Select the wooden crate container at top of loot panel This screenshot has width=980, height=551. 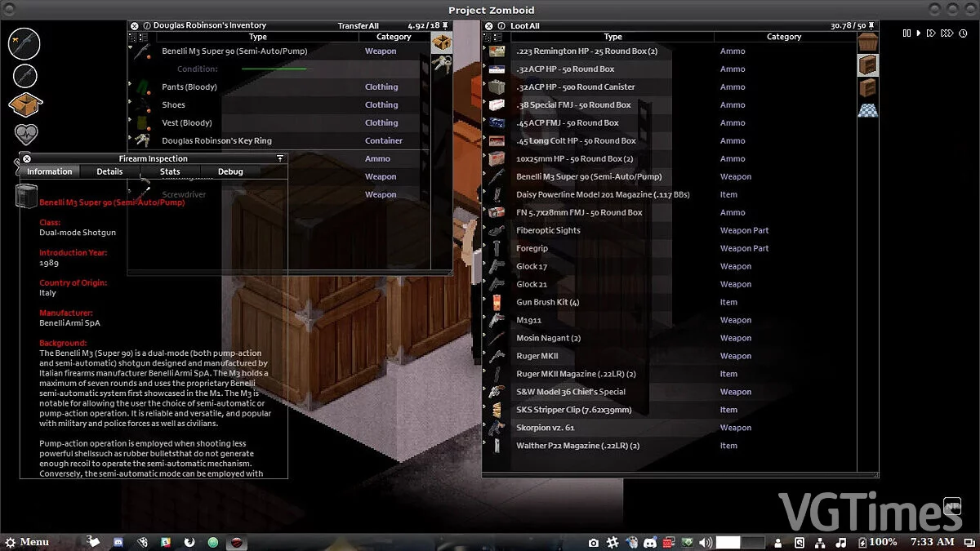click(x=868, y=42)
